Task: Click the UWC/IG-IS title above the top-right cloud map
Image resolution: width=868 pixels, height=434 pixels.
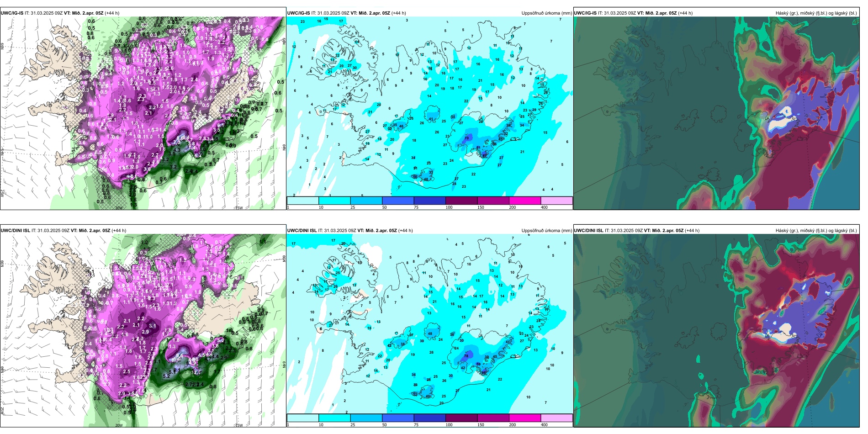Action: [x=634, y=13]
